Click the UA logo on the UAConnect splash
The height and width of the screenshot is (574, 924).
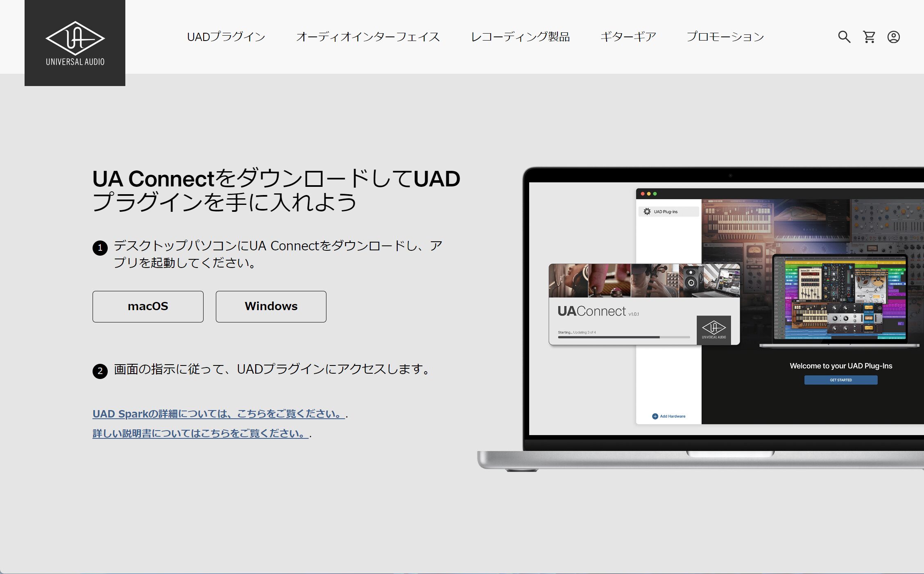(713, 329)
